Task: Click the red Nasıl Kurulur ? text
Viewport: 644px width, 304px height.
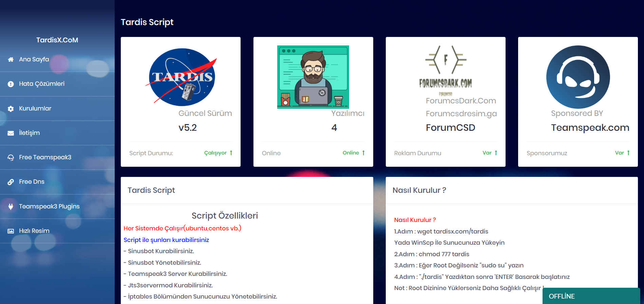Action: (x=415, y=220)
